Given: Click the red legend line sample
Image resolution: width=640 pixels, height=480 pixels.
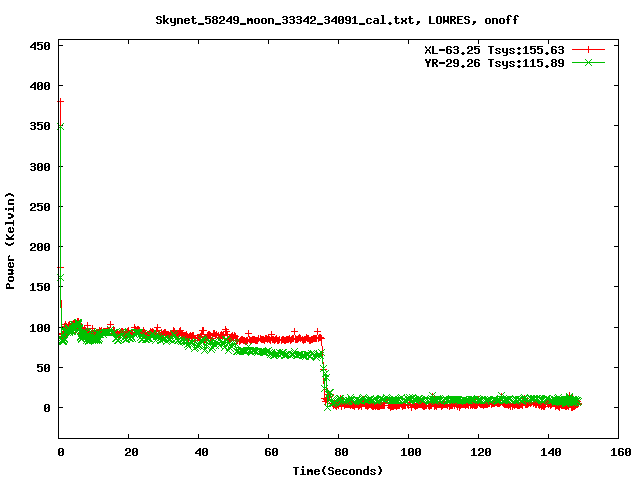Looking at the screenshot, I should click(x=588, y=50).
